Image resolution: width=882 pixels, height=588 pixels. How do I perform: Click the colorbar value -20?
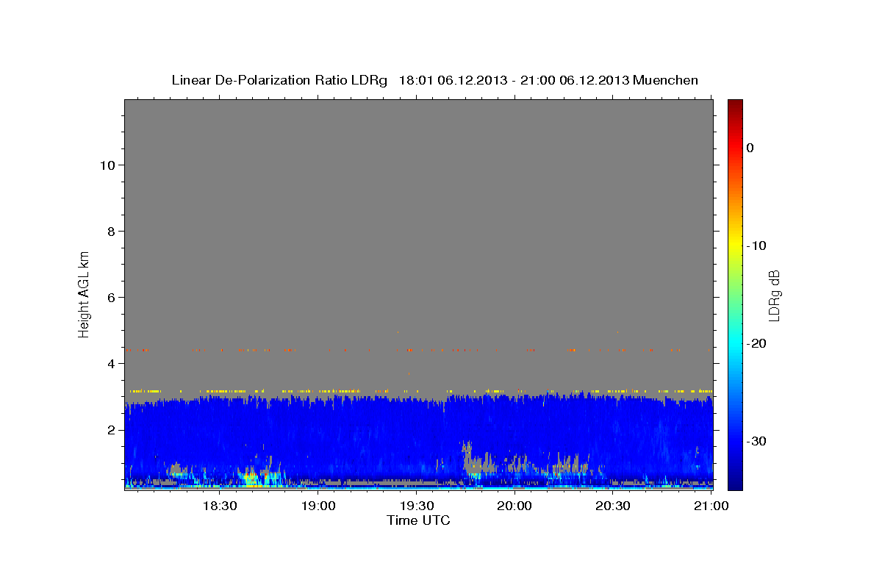pos(756,343)
